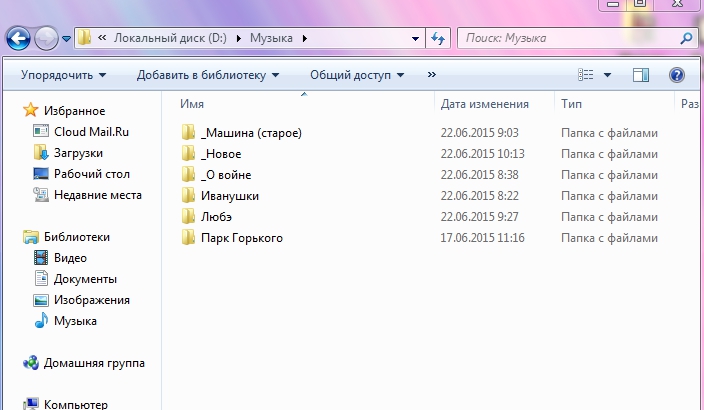Open Документы library in sidebar
The image size is (704, 410).
(85, 279)
